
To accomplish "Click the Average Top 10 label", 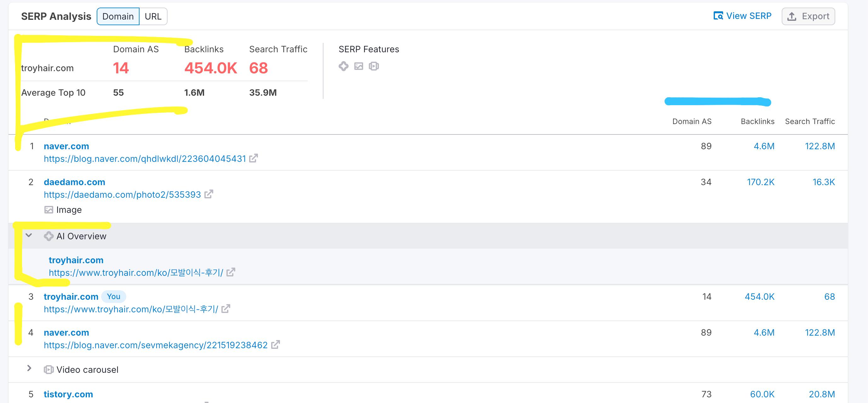I will (53, 93).
